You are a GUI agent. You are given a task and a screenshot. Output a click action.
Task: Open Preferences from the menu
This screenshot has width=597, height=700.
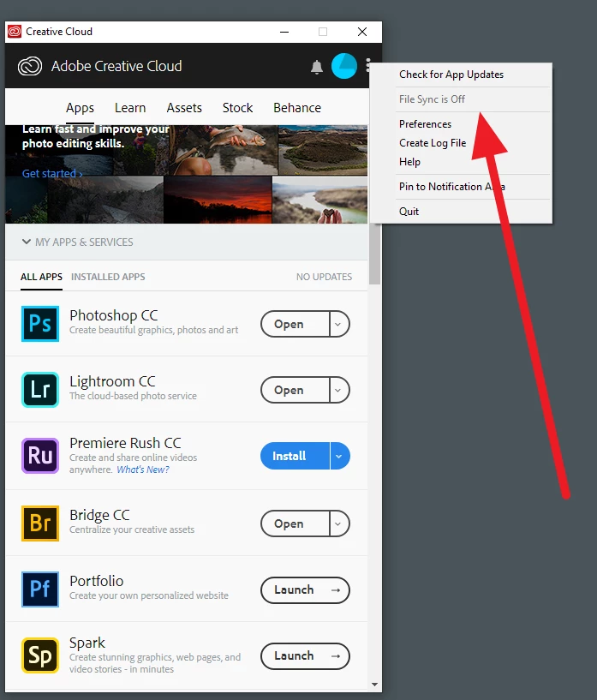click(x=461, y=124)
